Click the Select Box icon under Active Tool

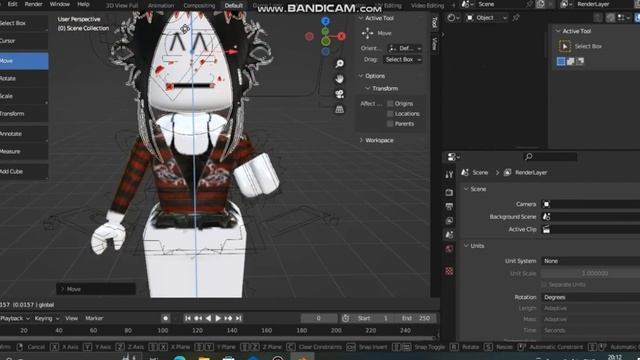tap(564, 46)
